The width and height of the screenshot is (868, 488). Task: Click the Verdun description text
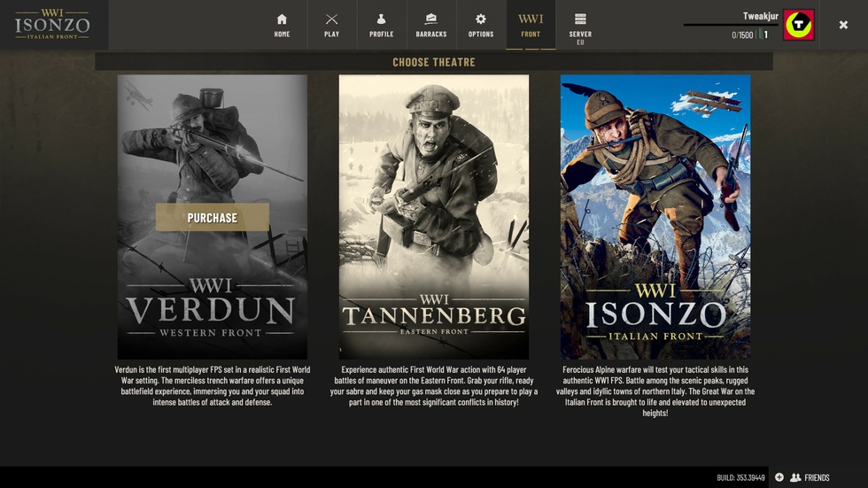tap(212, 385)
